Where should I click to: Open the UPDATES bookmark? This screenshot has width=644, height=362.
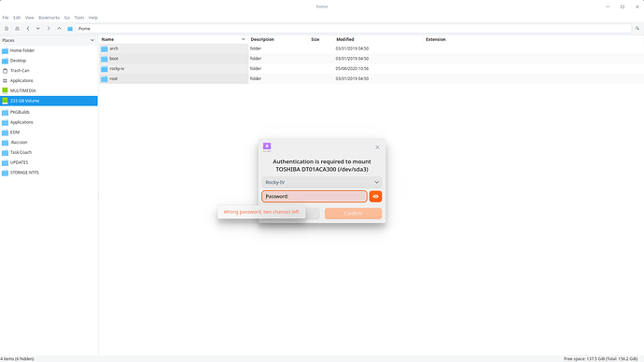tap(19, 162)
